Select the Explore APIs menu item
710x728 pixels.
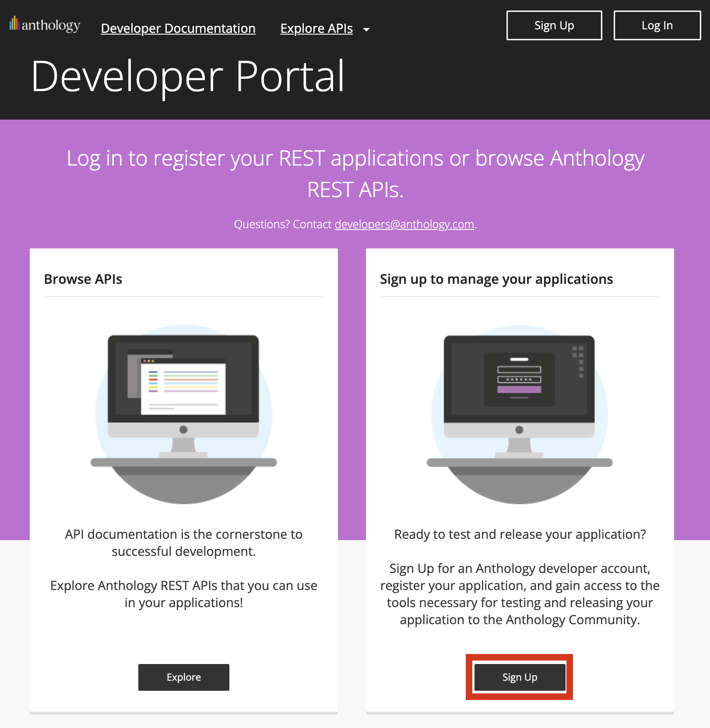316,28
